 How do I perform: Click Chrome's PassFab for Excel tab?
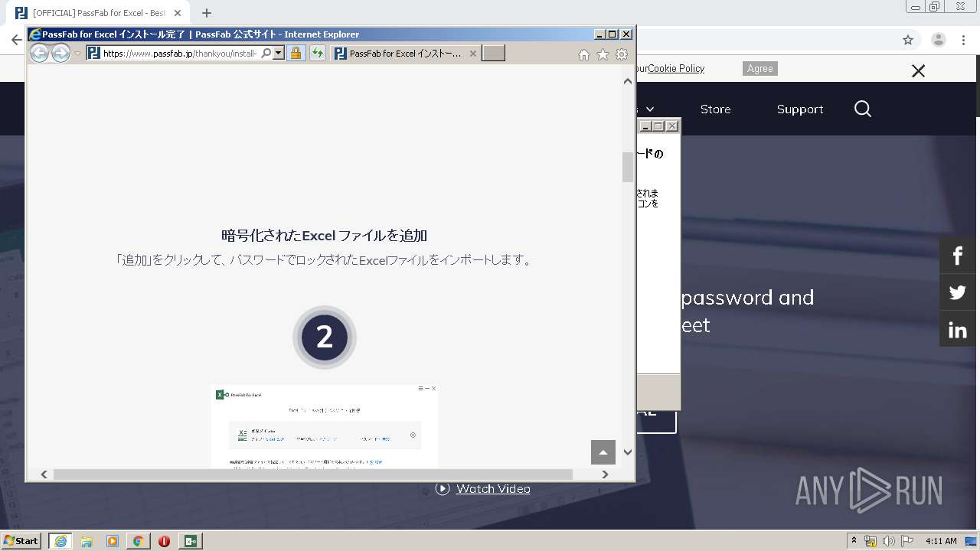click(x=100, y=13)
